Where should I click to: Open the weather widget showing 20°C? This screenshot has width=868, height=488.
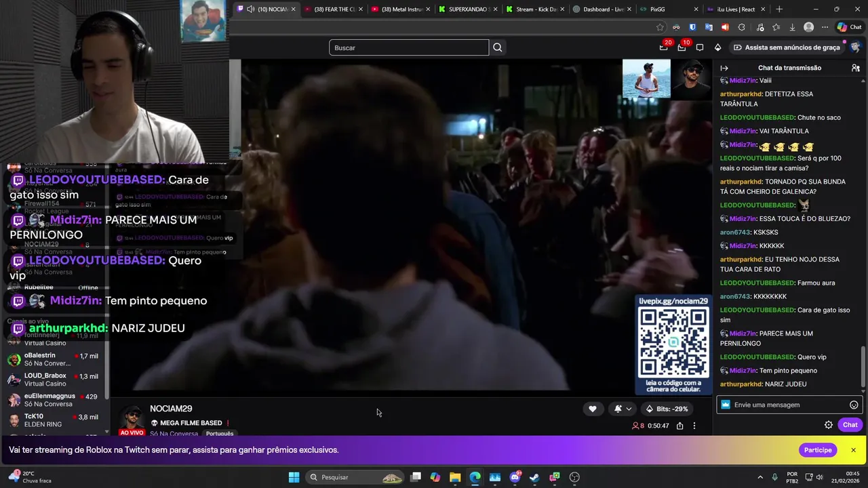pyautogui.click(x=31, y=477)
